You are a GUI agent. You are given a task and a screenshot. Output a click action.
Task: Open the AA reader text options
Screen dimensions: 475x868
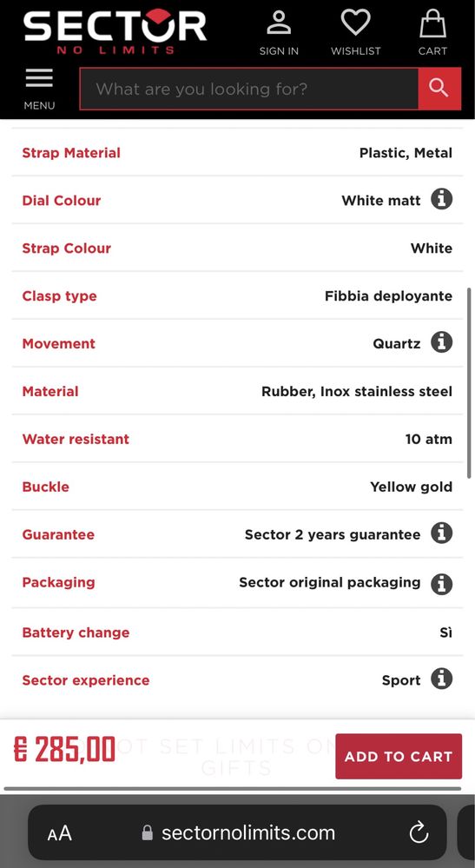[59, 833]
